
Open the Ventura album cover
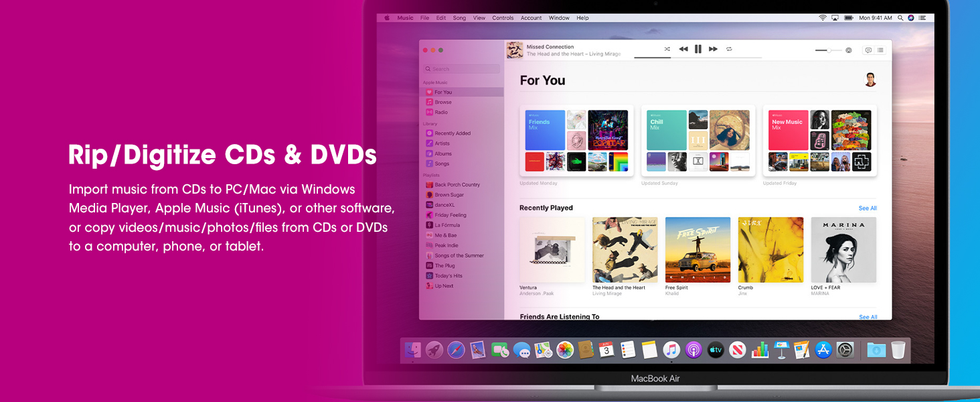552,250
